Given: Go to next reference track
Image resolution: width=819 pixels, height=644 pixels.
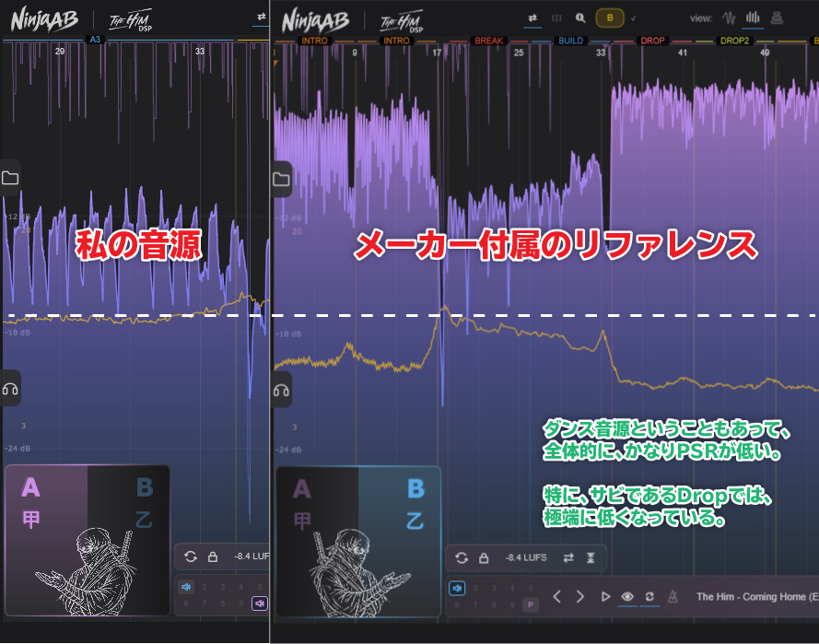Looking at the screenshot, I should [580, 596].
